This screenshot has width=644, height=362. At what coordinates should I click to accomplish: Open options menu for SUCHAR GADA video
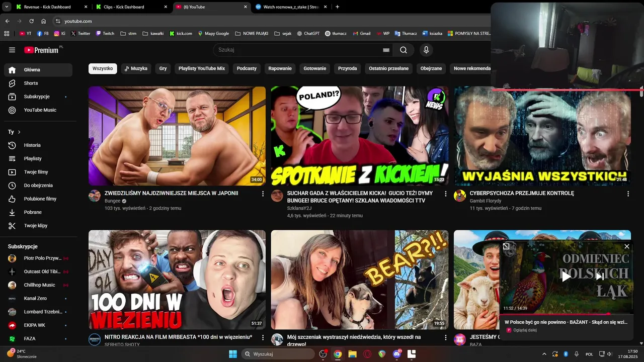(445, 194)
